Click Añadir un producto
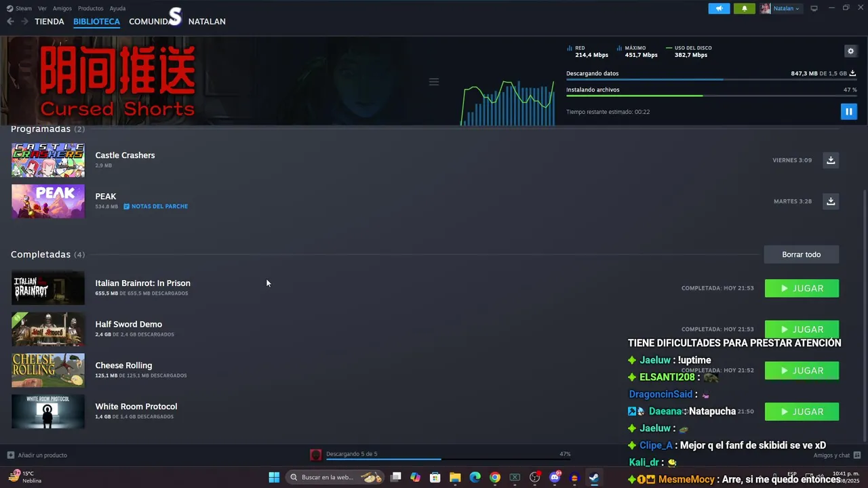The width and height of the screenshot is (868, 488). [42, 455]
